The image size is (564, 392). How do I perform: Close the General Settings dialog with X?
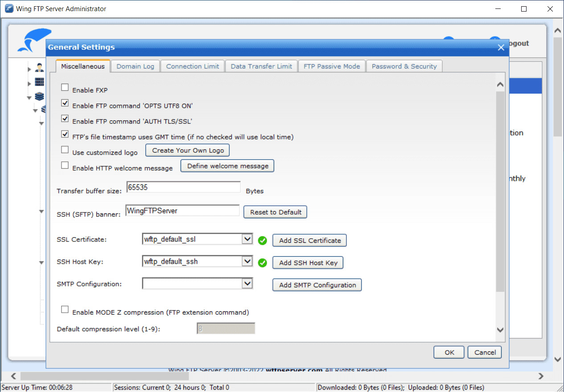click(501, 47)
